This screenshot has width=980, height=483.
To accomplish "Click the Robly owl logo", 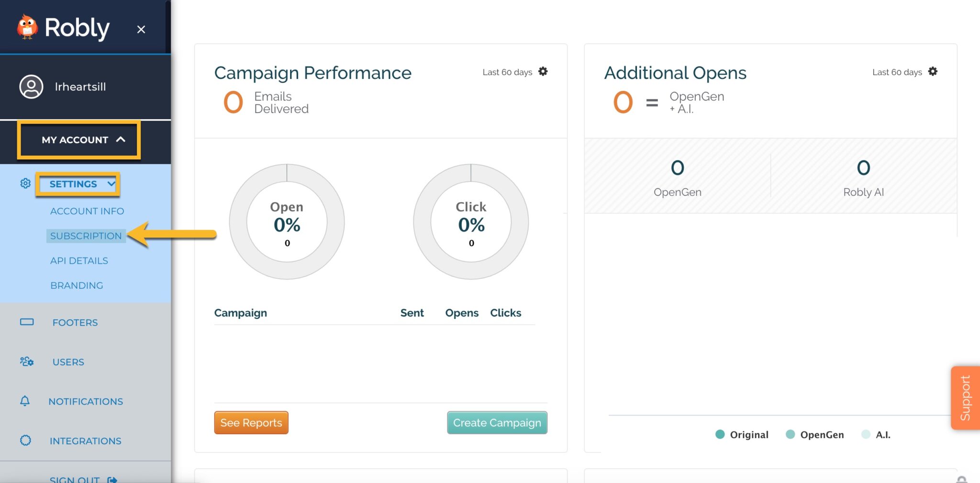I will 27,27.
